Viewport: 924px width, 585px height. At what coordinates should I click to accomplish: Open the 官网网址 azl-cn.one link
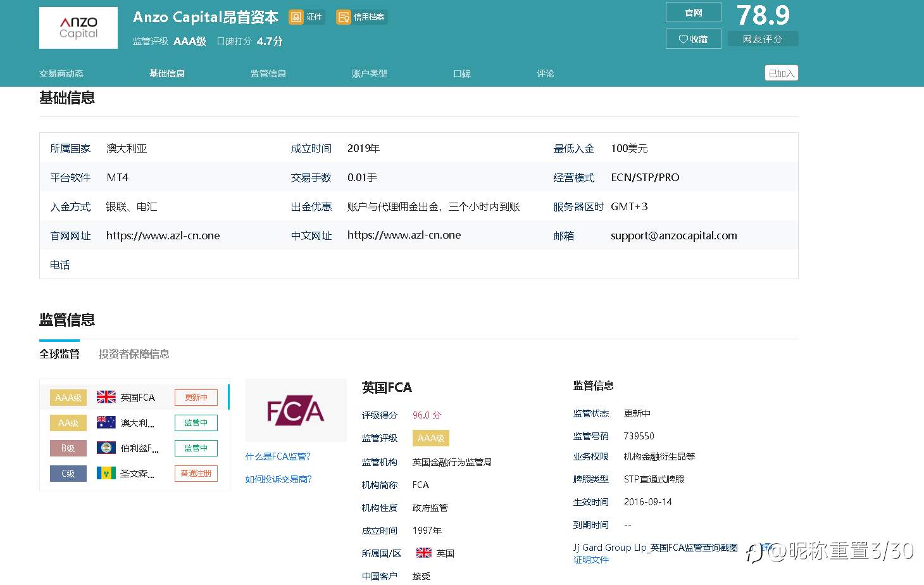(x=163, y=236)
